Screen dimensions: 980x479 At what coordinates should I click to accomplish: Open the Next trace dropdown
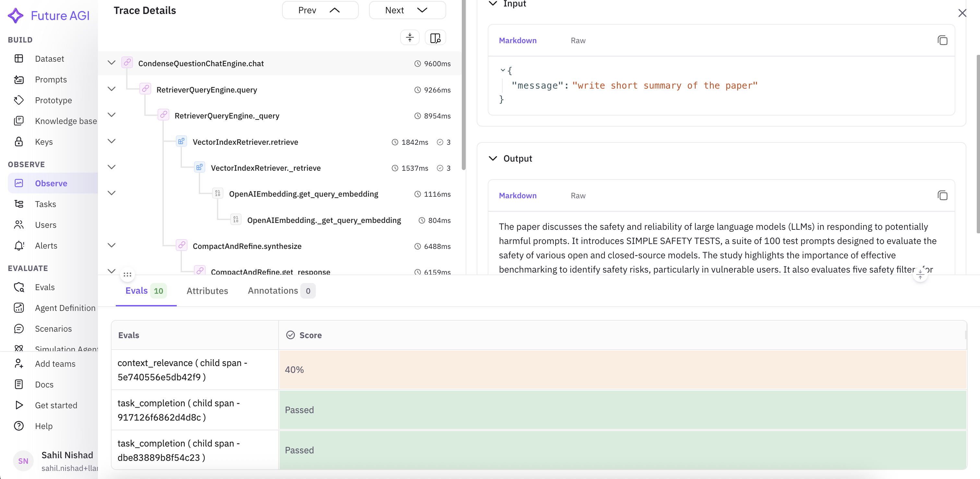407,10
